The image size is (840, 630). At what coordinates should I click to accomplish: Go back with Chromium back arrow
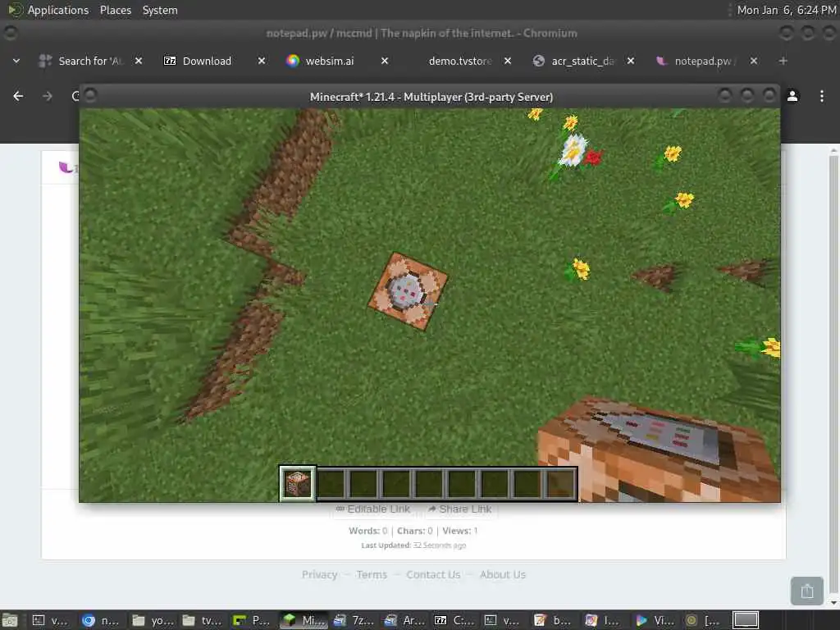[x=18, y=96]
